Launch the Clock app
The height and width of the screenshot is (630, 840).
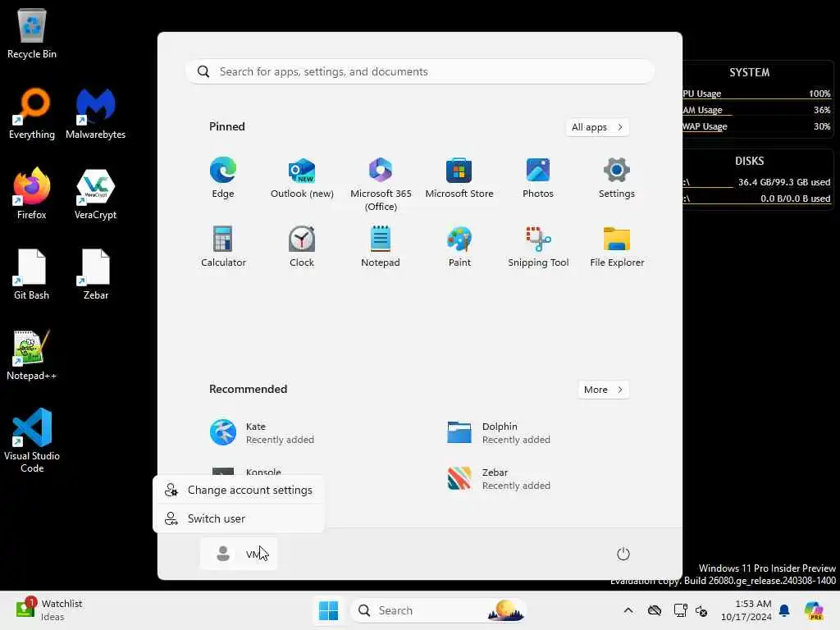pos(302,246)
